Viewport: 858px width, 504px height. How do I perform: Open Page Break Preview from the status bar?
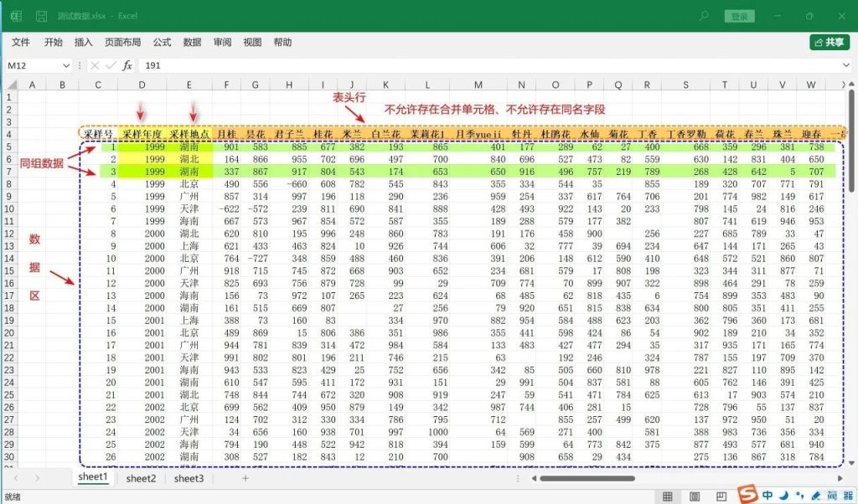point(721,495)
